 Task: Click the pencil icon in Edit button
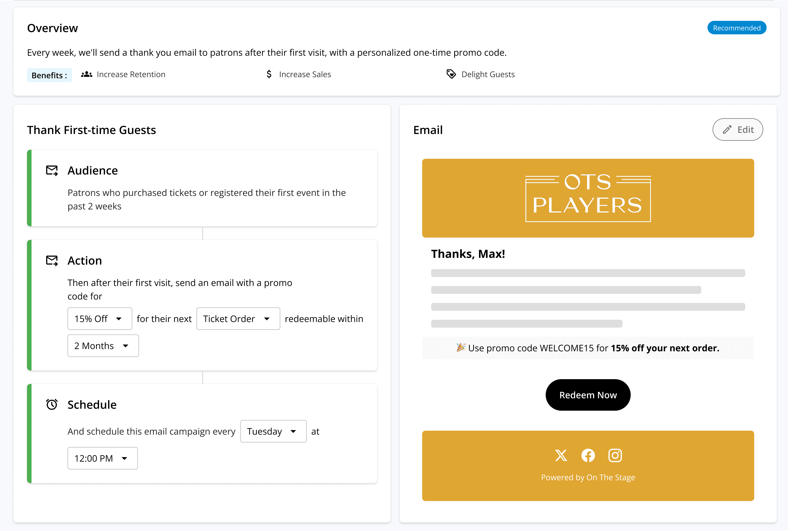(x=727, y=129)
